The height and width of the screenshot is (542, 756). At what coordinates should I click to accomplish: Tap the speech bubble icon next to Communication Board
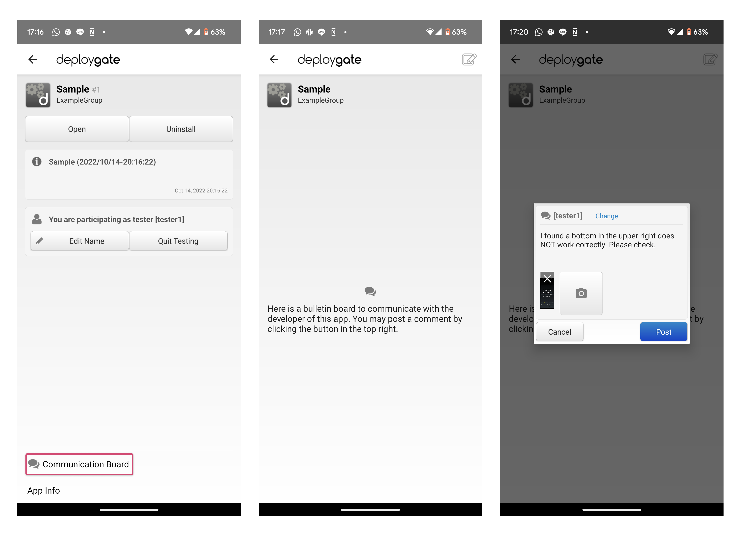[34, 464]
